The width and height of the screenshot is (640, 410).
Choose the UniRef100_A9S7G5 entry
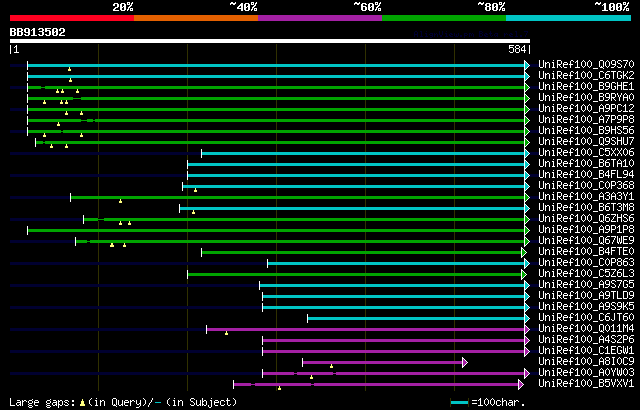pos(586,285)
